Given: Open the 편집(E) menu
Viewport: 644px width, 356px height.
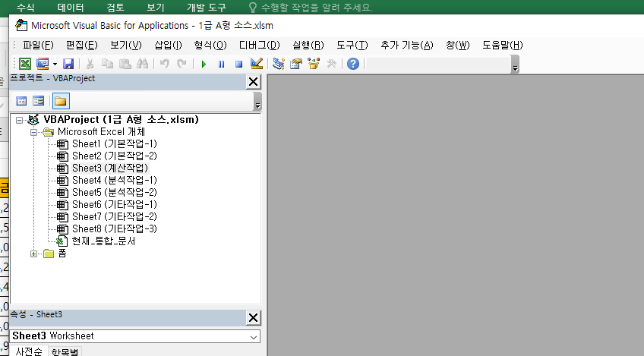Looking at the screenshot, I should point(82,46).
